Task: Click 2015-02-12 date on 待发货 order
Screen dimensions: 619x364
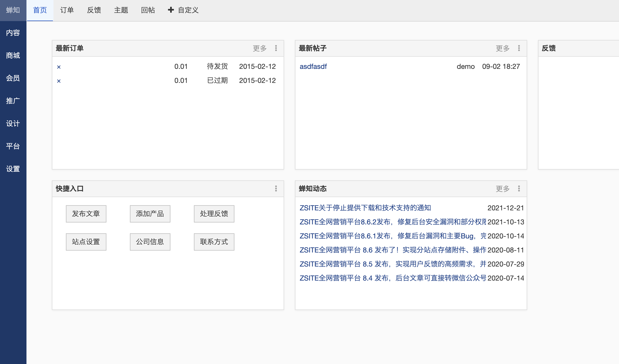Action: pos(257,66)
